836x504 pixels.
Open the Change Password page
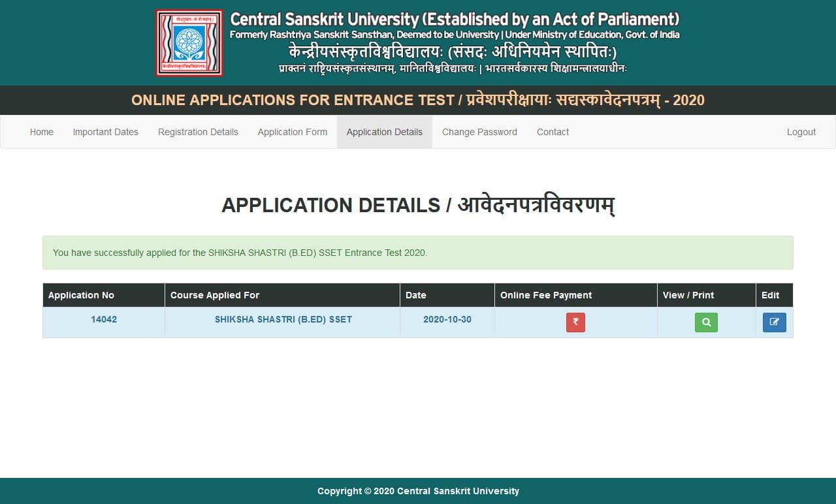point(479,132)
